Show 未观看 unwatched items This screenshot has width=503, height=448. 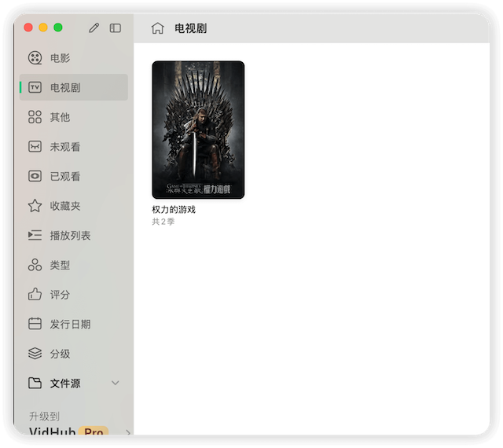coord(64,147)
